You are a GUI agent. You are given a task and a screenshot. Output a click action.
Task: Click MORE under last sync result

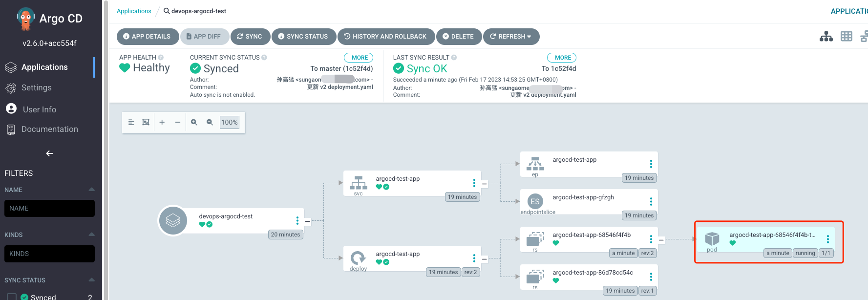tap(562, 58)
